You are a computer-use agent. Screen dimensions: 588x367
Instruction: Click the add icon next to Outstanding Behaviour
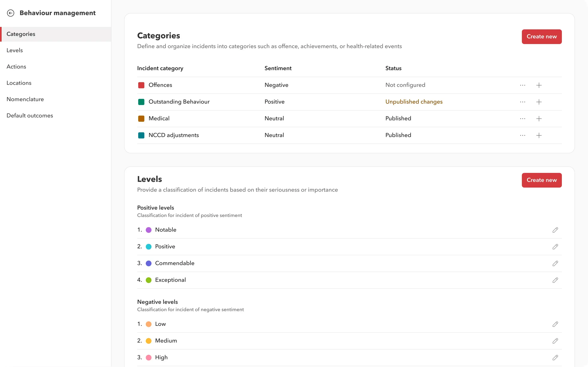coord(539,102)
